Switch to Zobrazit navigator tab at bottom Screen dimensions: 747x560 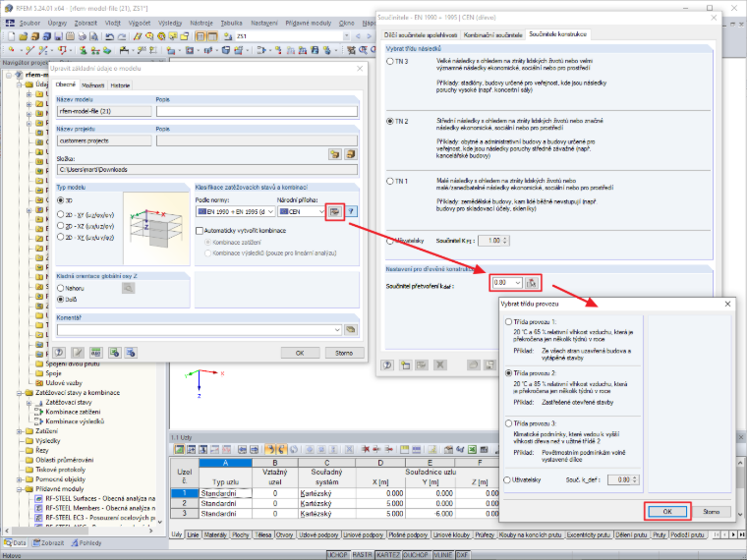tap(49, 543)
